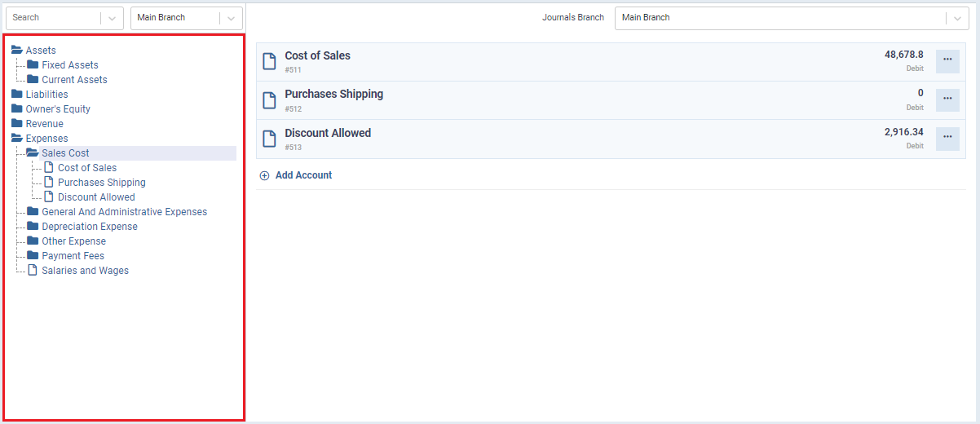980x424 pixels.
Task: Expand General And Administrative Expenses folder
Action: point(33,212)
